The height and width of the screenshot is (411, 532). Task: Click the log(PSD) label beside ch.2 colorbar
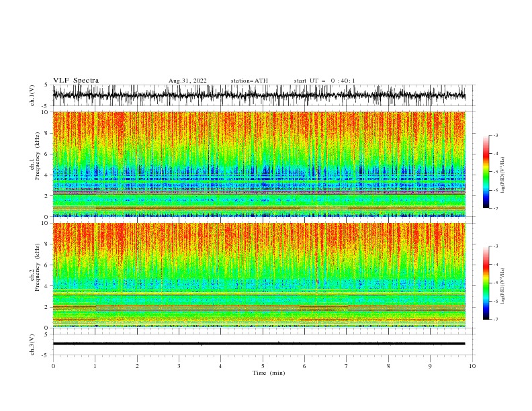coord(502,286)
